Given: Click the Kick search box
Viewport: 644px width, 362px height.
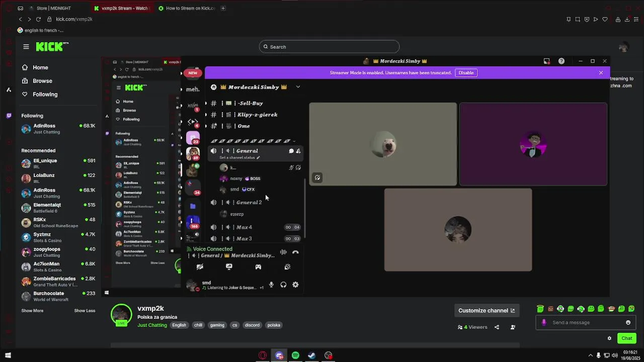Looking at the screenshot, I should click(x=329, y=47).
